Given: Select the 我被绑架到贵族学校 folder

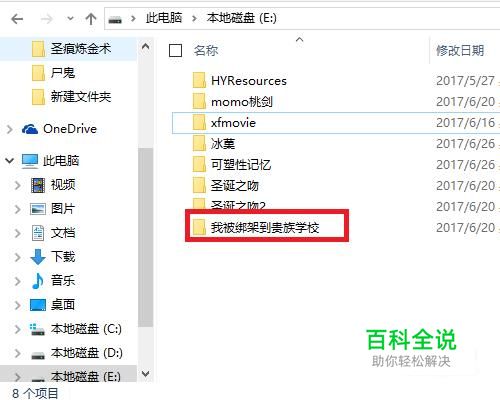Looking at the screenshot, I should [265, 227].
